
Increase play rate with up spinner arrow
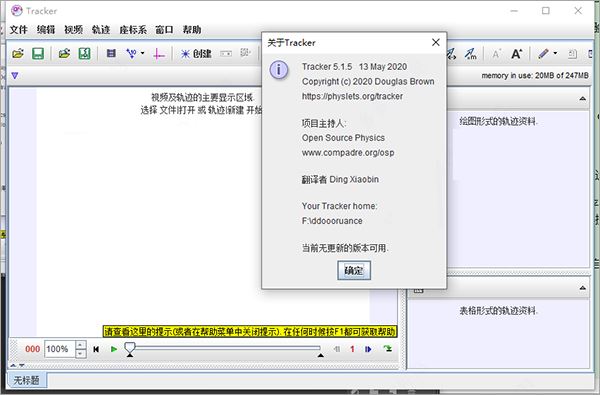coord(81,345)
